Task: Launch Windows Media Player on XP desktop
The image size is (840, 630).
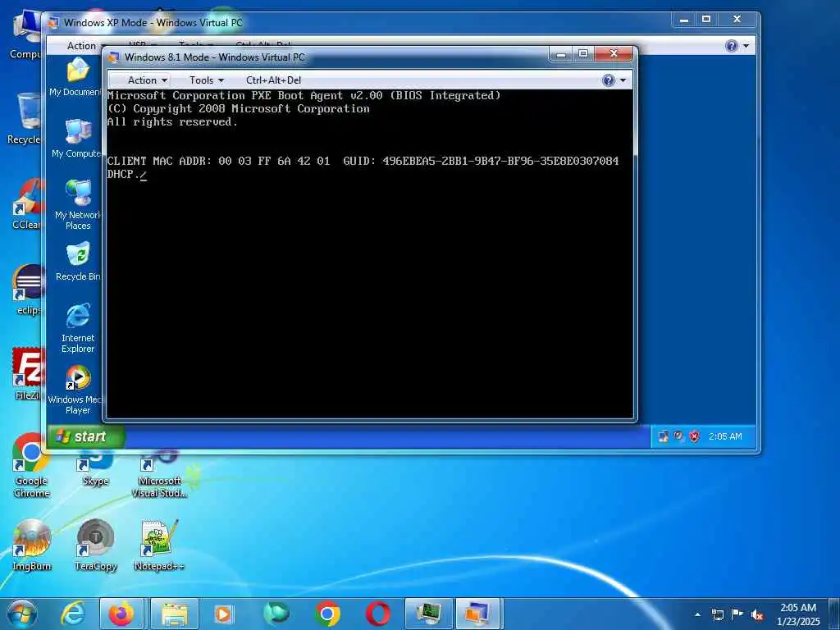Action: click(77, 390)
